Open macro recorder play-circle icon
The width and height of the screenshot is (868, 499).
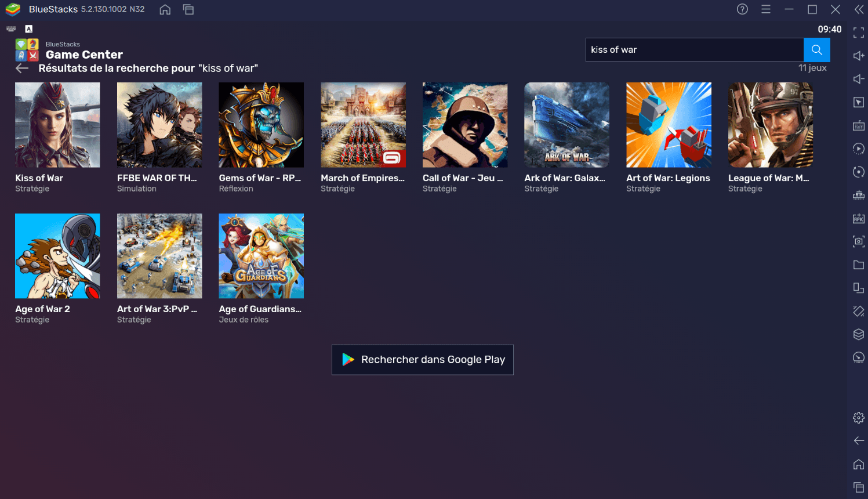(859, 149)
